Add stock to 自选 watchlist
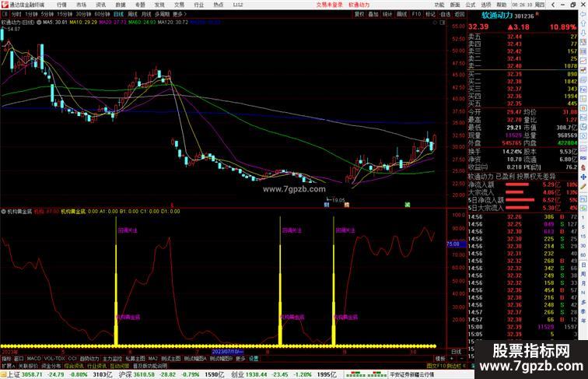The image size is (588, 379). [445, 14]
